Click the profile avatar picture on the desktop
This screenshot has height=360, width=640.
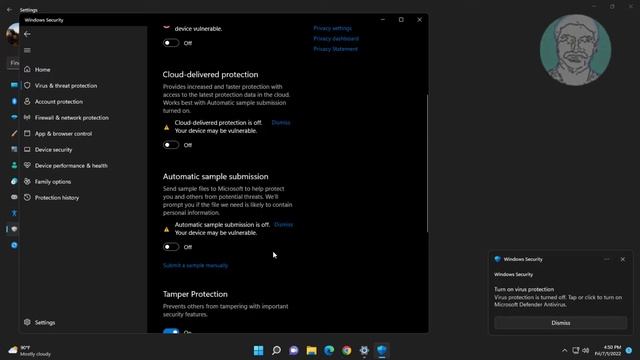(575, 50)
